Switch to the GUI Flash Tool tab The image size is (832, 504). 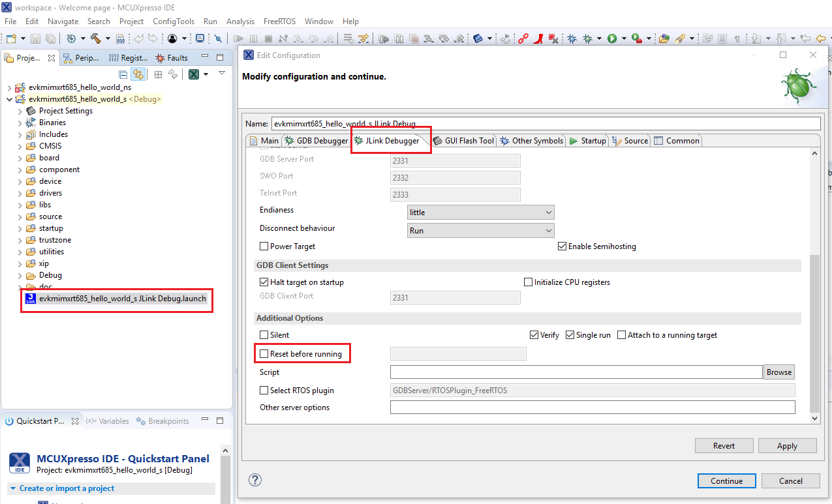(463, 141)
